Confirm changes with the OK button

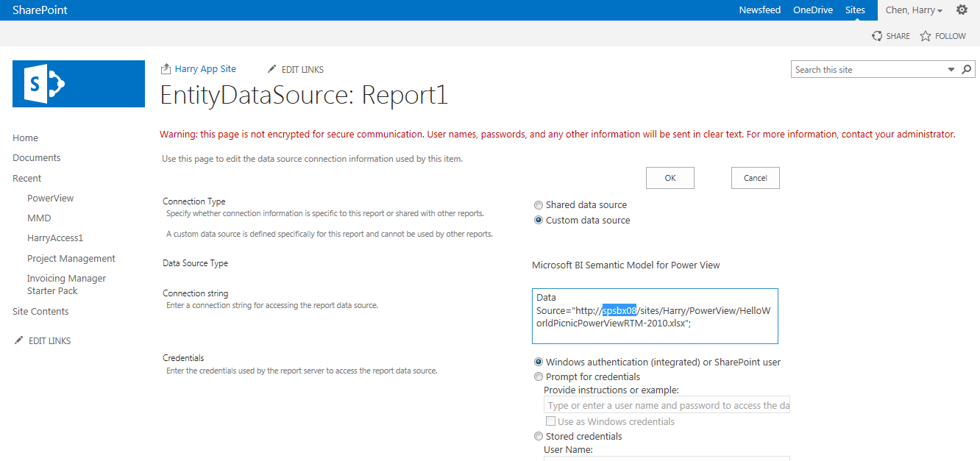click(670, 177)
